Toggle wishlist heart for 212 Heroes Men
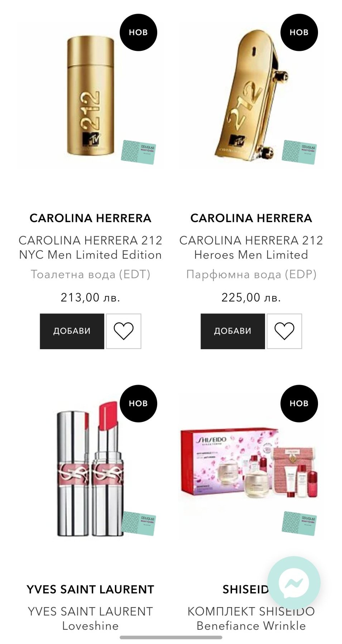The width and height of the screenshot is (342, 644). (284, 331)
